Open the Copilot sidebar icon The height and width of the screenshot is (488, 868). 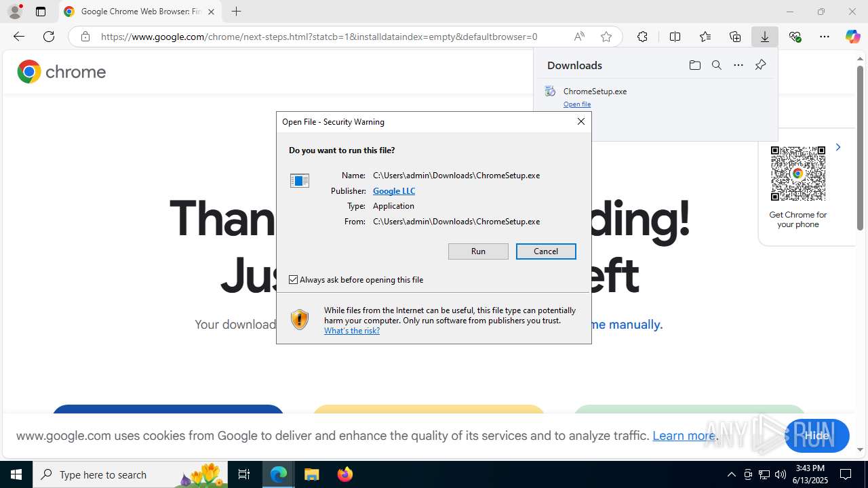click(852, 37)
